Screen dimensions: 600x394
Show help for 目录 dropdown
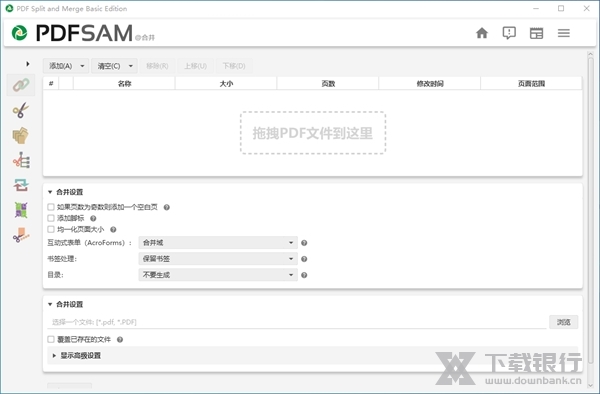click(304, 275)
